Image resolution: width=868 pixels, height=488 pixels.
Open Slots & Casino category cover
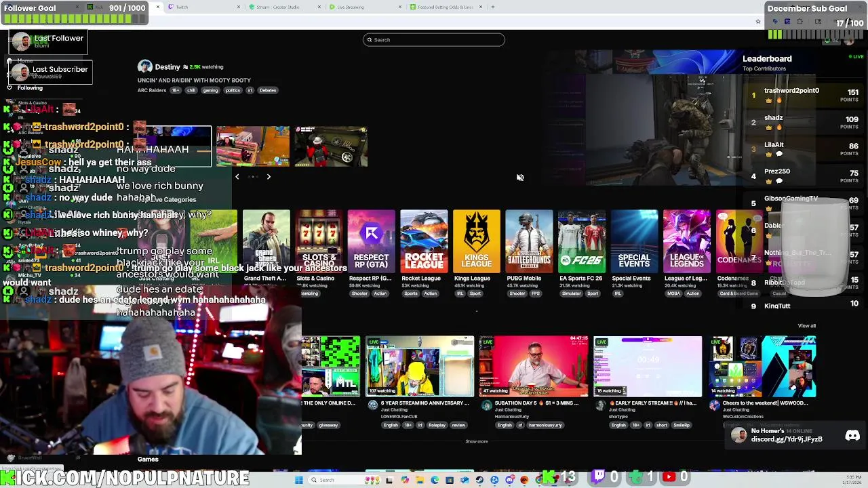point(319,241)
